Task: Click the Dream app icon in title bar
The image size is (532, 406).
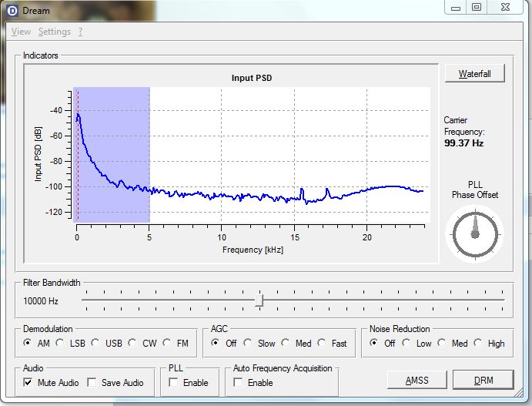Action: coord(12,11)
